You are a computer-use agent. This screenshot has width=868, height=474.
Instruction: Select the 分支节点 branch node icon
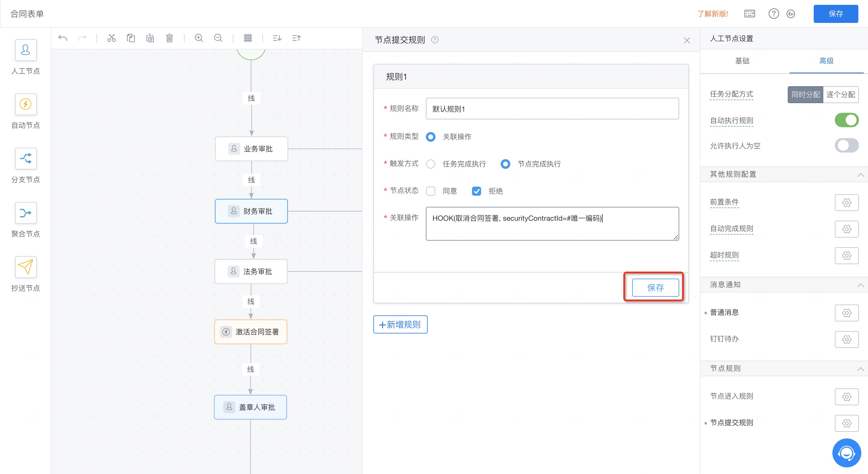click(x=26, y=158)
